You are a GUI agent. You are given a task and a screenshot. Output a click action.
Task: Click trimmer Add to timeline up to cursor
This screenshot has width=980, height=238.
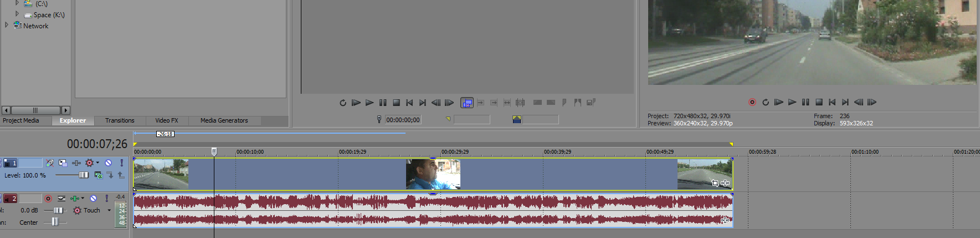(494, 103)
